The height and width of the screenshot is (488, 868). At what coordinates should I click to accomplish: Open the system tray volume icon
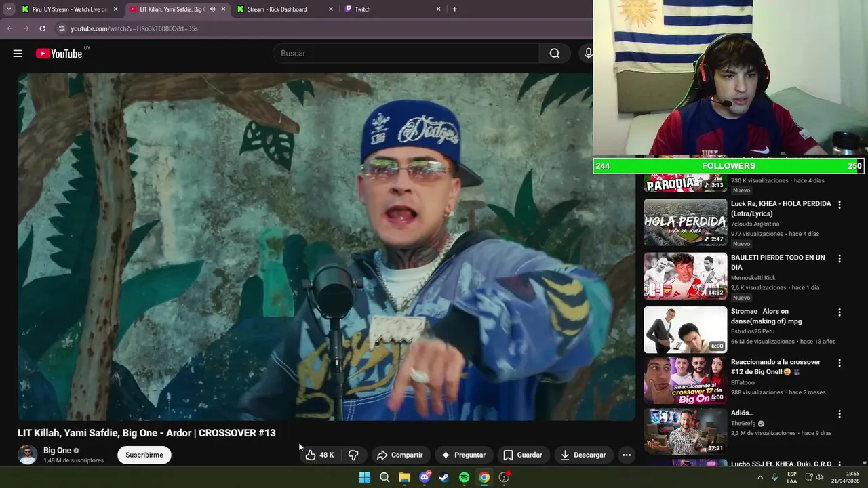(819, 477)
